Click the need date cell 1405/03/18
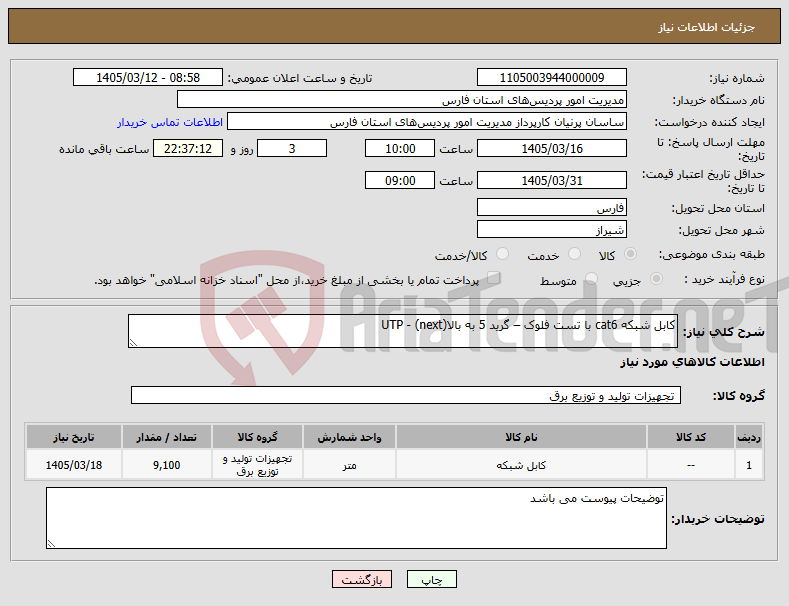 [x=73, y=465]
